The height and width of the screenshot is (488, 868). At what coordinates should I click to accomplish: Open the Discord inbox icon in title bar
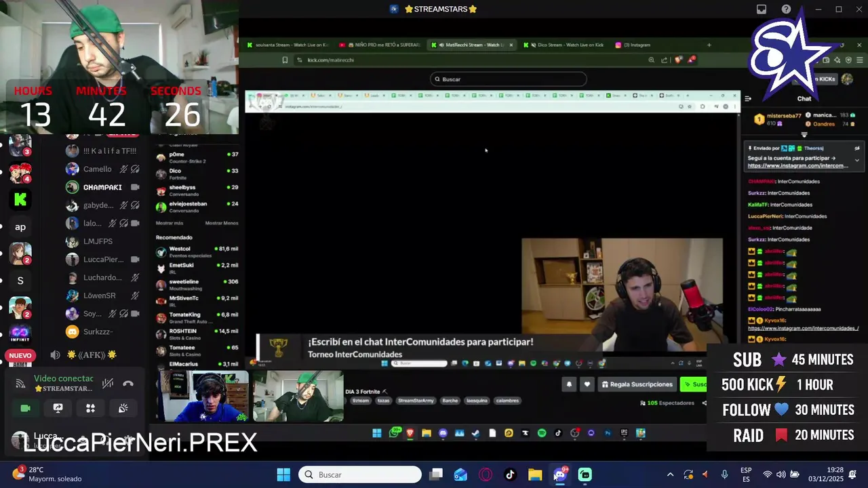point(762,9)
